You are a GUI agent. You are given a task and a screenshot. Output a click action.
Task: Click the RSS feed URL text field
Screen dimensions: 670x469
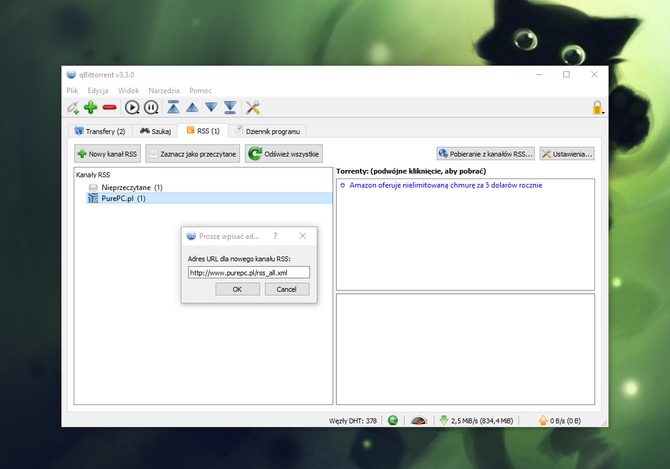click(x=249, y=272)
